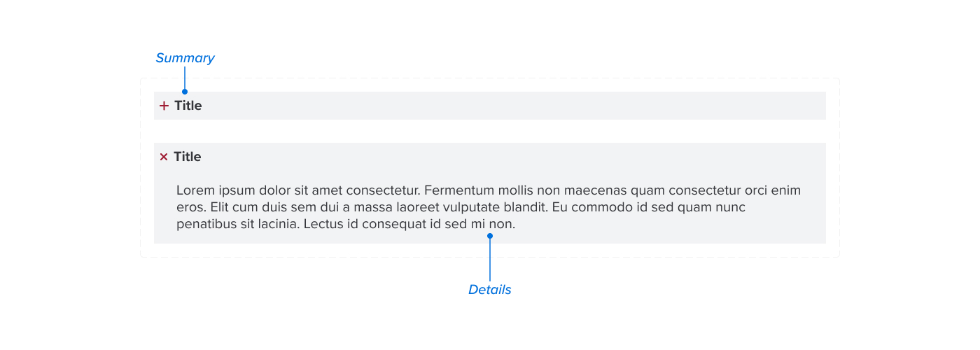980x350 pixels.
Task: Click the white gap between the two accordion items
Action: click(490, 132)
